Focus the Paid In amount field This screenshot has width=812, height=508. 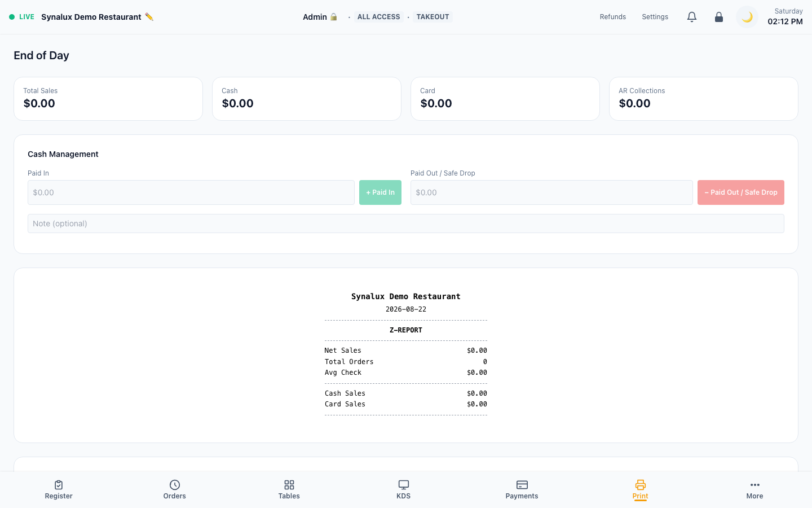[191, 192]
